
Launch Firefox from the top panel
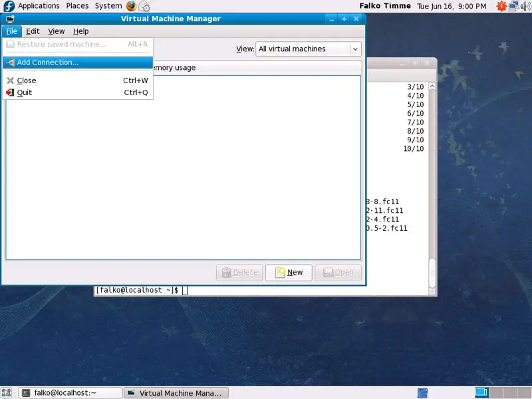tap(131, 6)
